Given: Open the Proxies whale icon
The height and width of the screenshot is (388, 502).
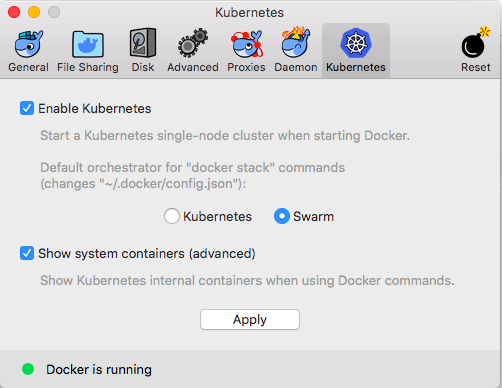Looking at the screenshot, I should point(247,44).
